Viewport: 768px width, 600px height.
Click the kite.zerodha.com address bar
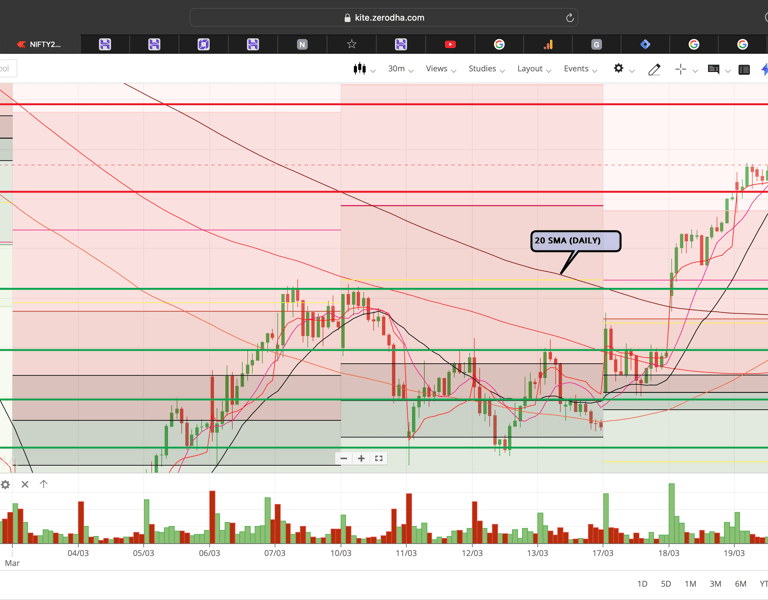384,18
